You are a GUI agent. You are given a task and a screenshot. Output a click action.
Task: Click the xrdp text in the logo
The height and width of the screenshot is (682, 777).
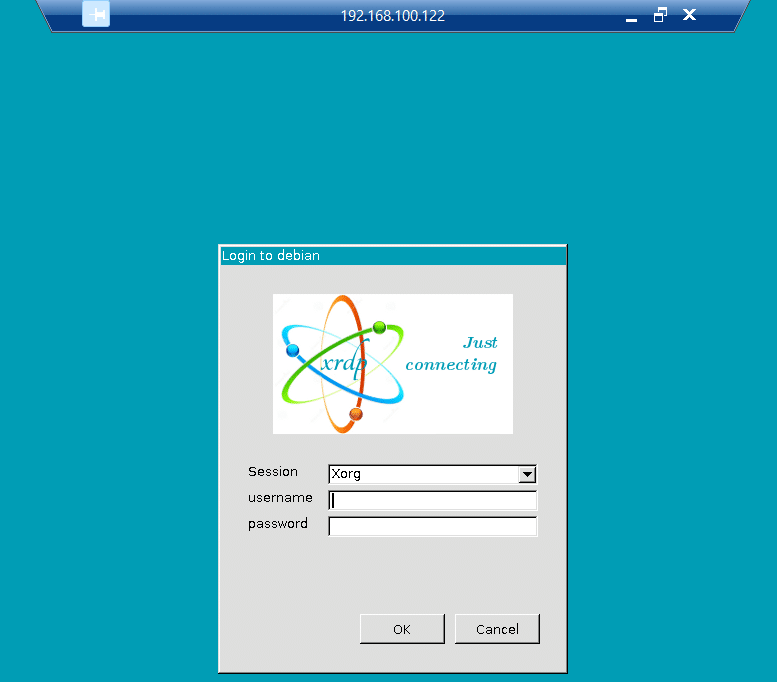345,363
